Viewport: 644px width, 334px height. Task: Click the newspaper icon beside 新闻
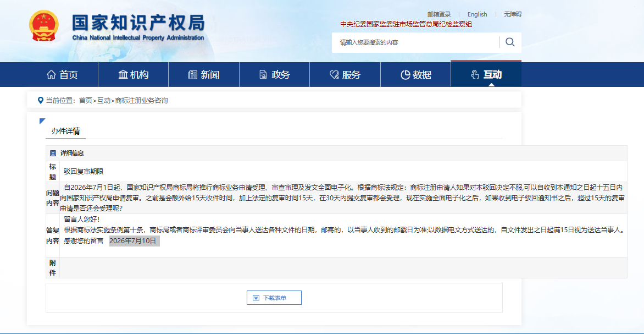point(193,75)
